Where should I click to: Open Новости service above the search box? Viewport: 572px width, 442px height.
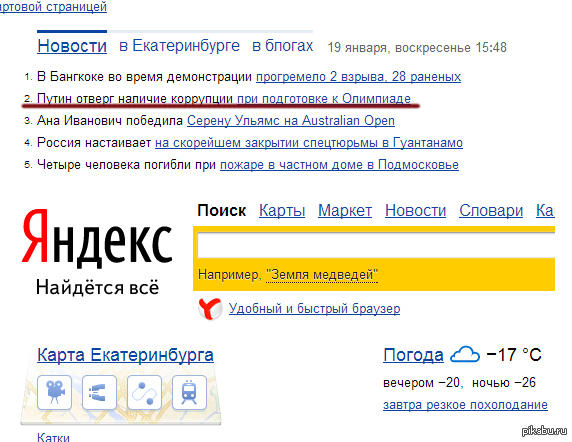[416, 211]
